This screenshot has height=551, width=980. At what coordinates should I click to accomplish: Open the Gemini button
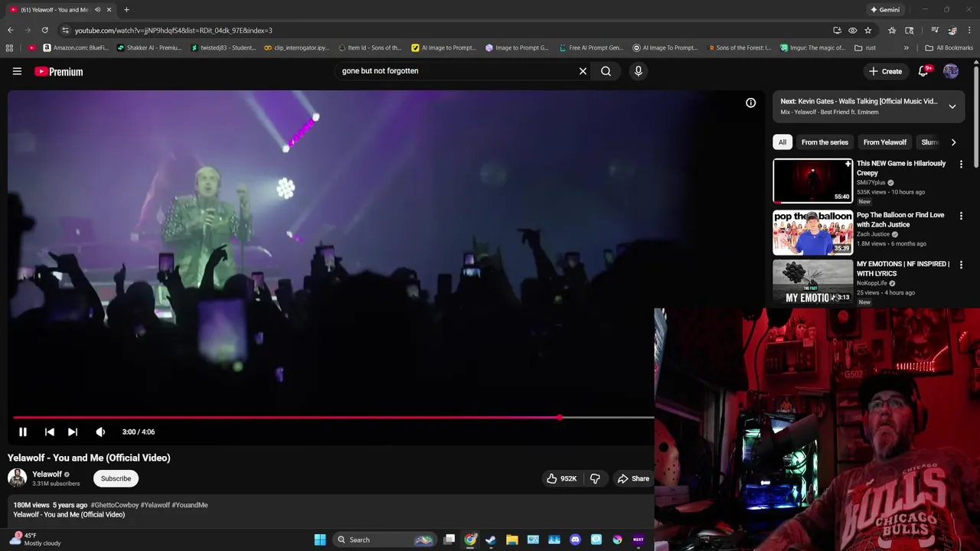pos(885,9)
